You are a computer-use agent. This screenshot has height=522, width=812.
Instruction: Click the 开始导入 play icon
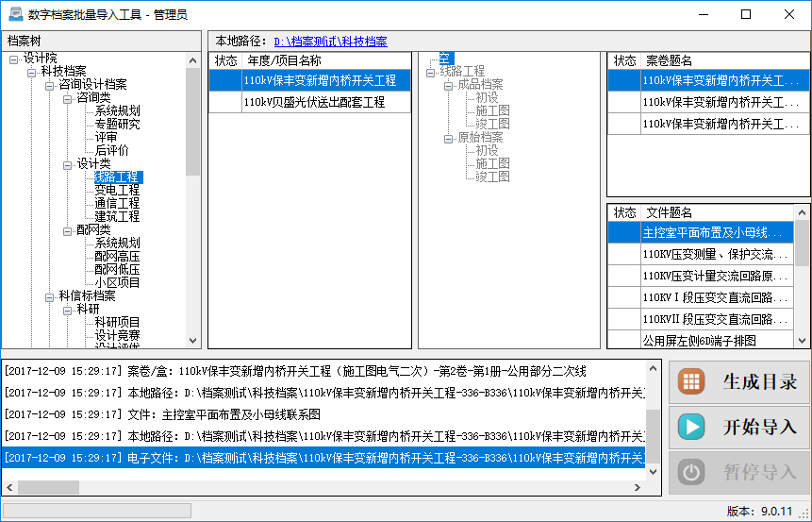[x=693, y=427]
